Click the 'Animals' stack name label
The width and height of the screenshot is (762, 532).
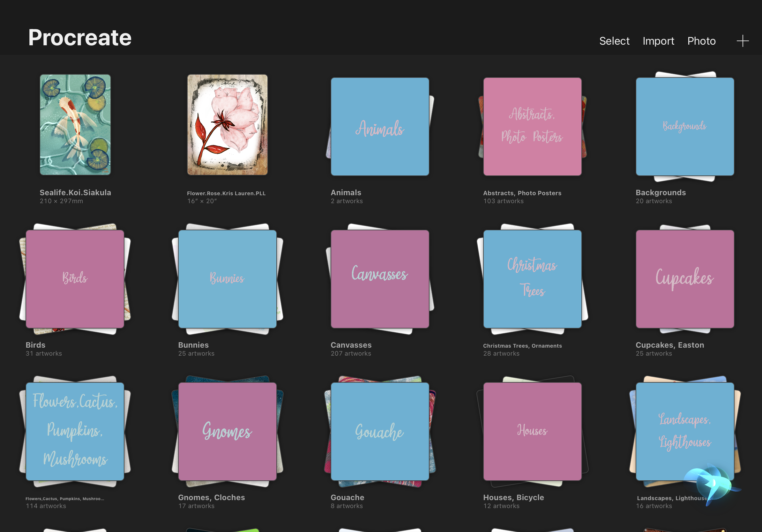(x=346, y=192)
